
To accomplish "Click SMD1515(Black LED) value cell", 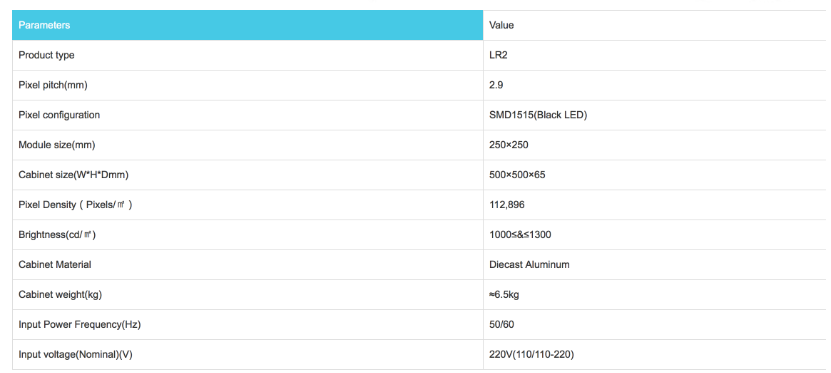I will (538, 115).
